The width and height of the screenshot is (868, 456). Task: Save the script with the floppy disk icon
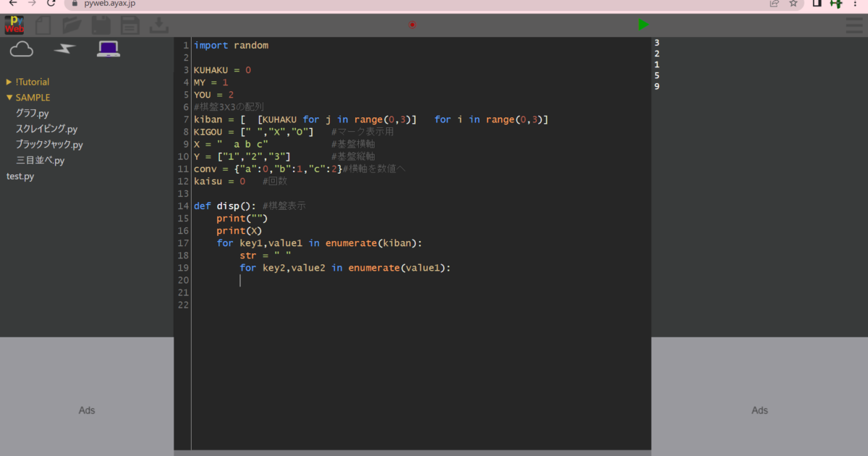(x=101, y=25)
